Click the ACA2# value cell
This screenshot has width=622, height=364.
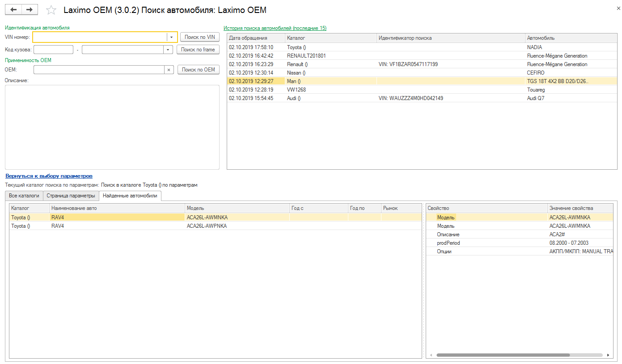click(580, 234)
